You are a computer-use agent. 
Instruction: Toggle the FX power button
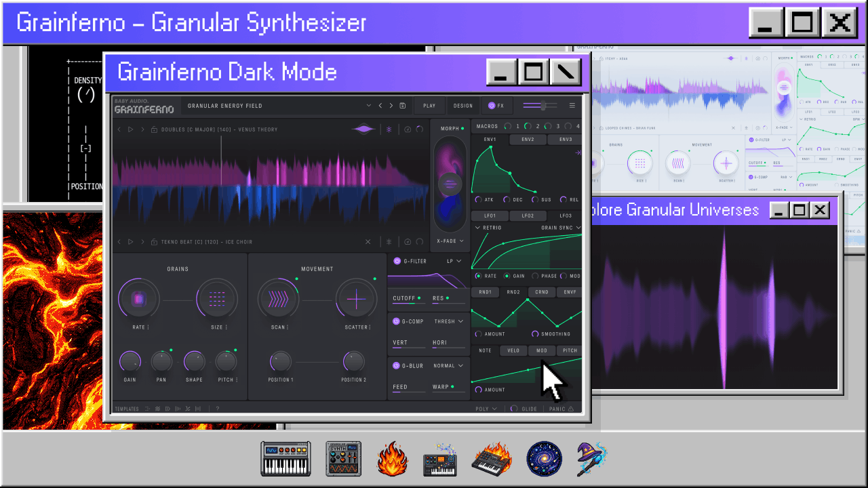[x=492, y=106]
